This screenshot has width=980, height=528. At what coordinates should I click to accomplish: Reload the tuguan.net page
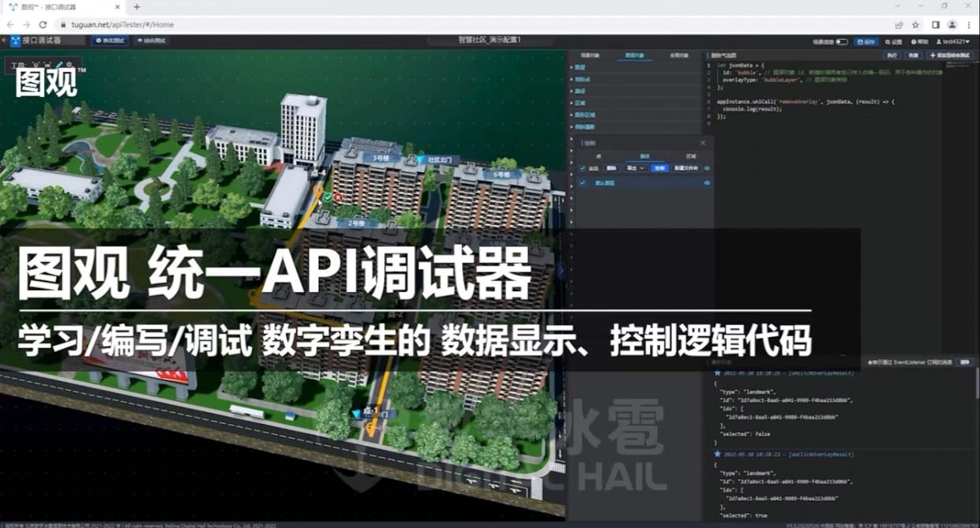(43, 24)
